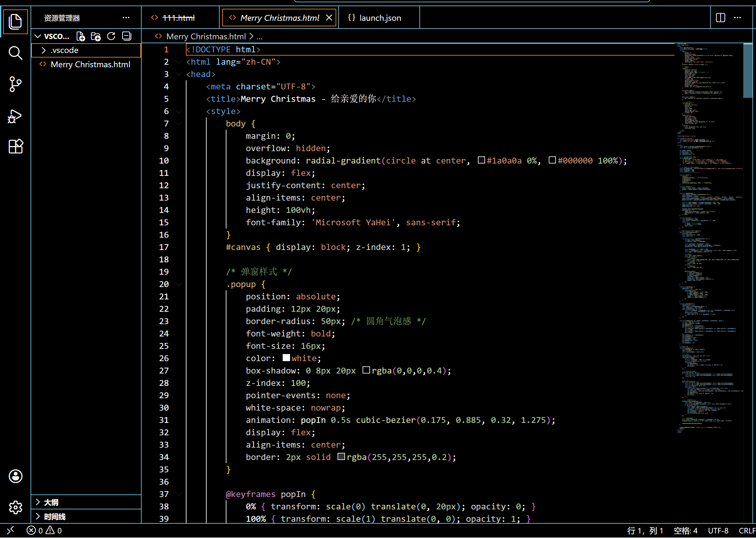Viewport: 756px width, 538px height.
Task: Collapse all folders in explorer
Action: [x=127, y=36]
